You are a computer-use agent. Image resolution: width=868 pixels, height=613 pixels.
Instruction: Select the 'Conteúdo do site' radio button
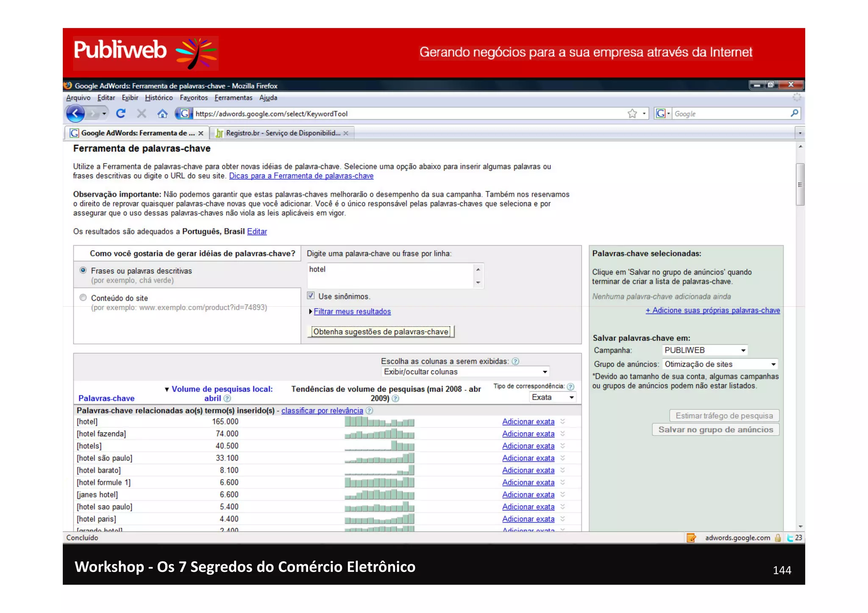click(x=83, y=297)
